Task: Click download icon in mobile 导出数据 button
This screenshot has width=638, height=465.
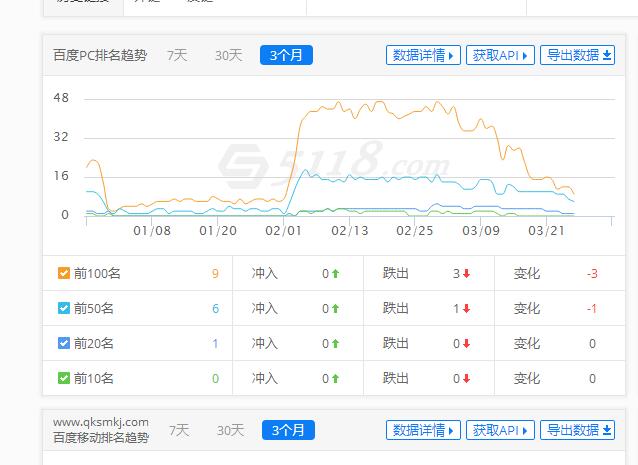Action: [x=607, y=430]
